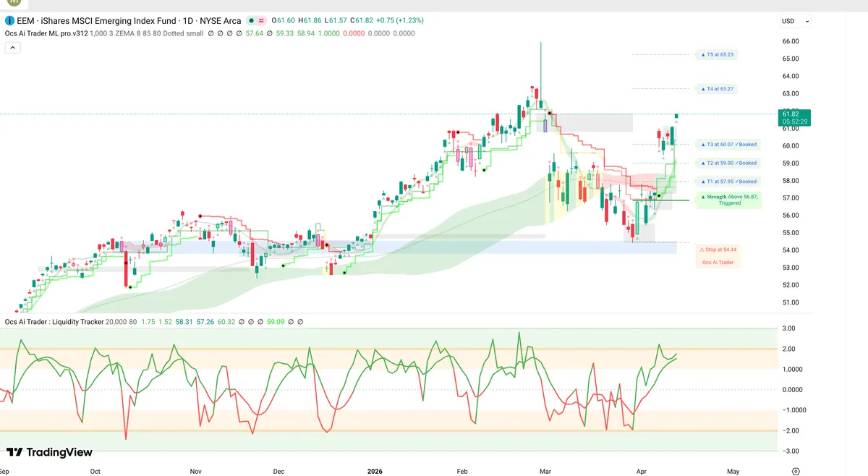
Task: Click the T1 at 57.95 Booked label
Action: click(x=727, y=181)
